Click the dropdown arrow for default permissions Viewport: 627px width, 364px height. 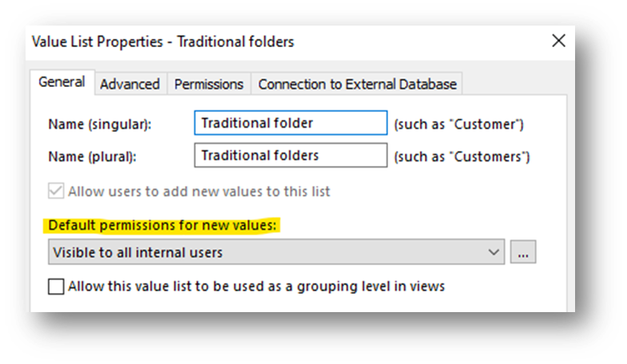click(492, 253)
